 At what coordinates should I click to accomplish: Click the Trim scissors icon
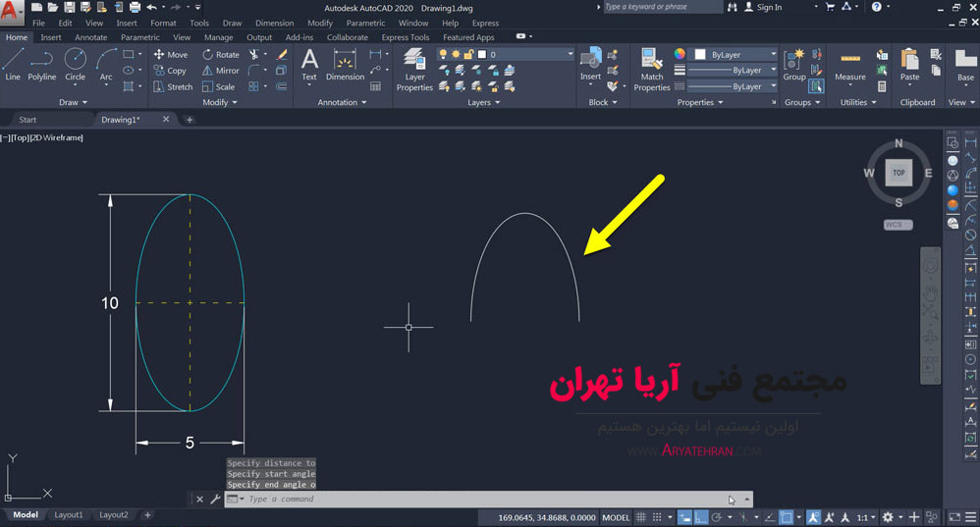pyautogui.click(x=253, y=55)
